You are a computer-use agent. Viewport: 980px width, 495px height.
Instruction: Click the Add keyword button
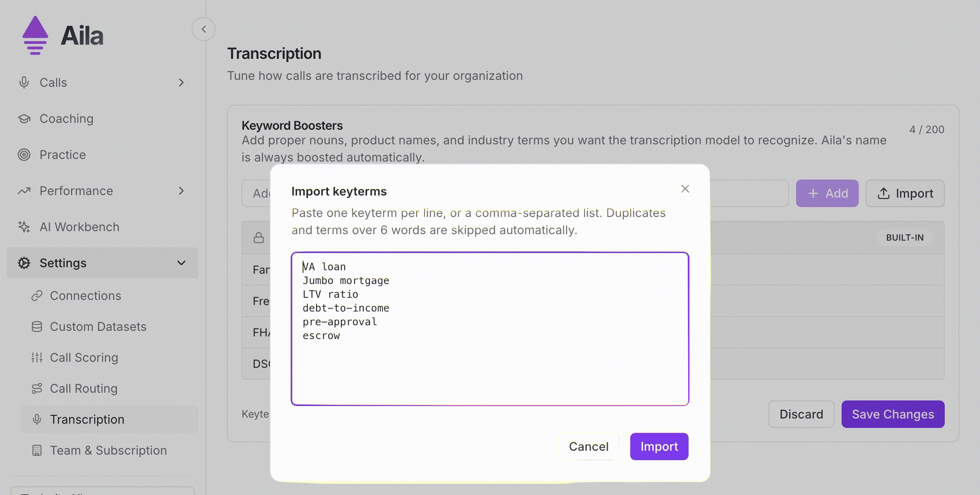[827, 193]
